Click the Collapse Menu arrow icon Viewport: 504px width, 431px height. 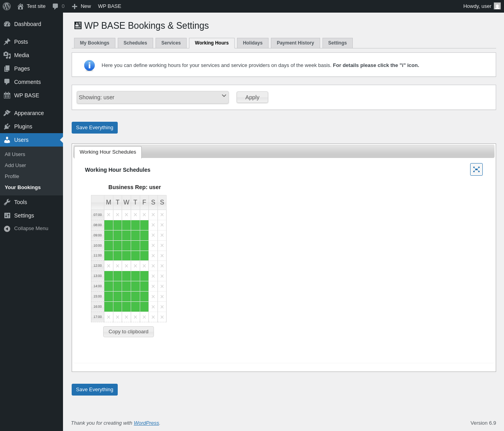(x=7, y=229)
